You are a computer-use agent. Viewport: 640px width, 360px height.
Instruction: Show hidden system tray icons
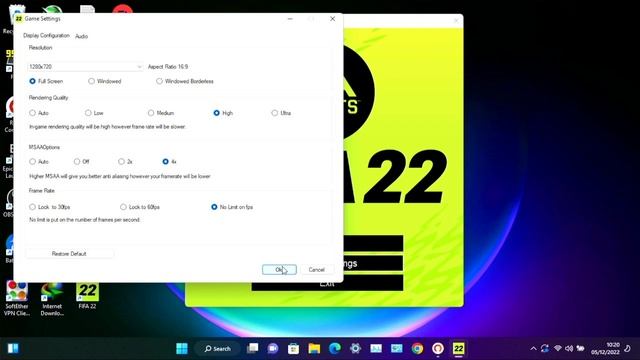coord(533,349)
